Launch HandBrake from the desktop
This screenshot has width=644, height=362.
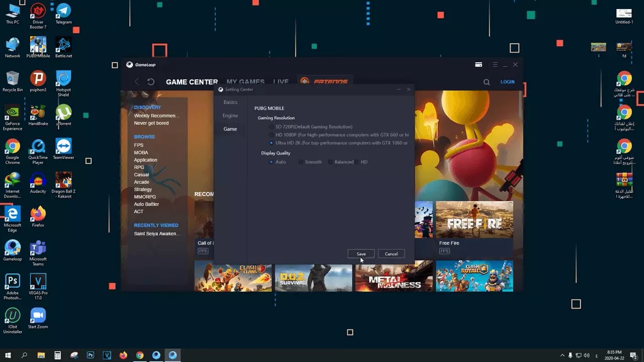pyautogui.click(x=38, y=115)
